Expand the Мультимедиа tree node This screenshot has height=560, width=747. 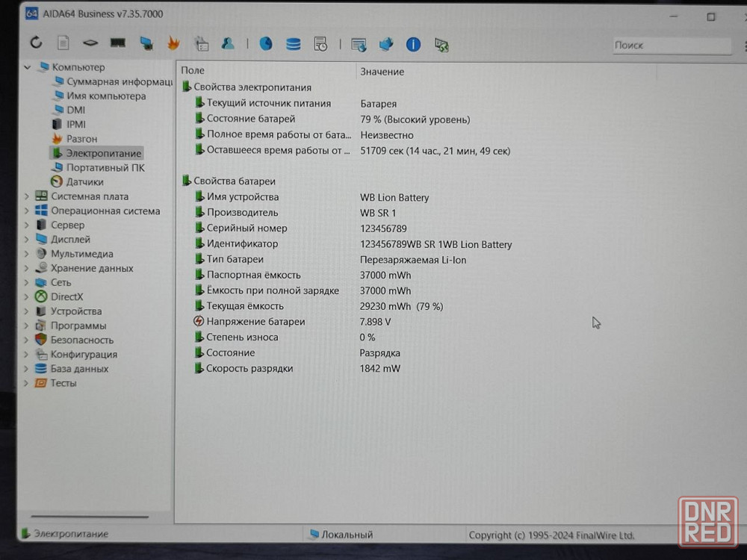pyautogui.click(x=27, y=254)
